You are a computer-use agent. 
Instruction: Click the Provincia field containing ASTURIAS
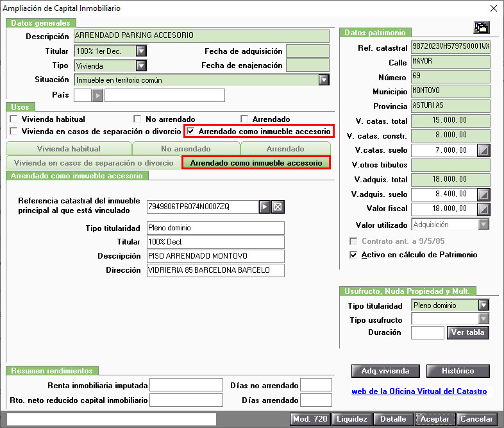pyautogui.click(x=451, y=106)
